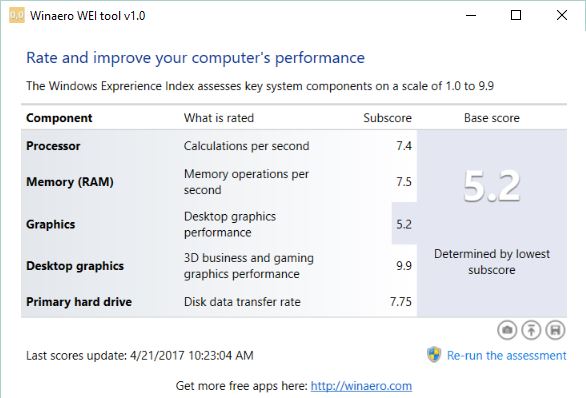The width and height of the screenshot is (586, 398).
Task: Click the Base score column header
Action: coord(492,118)
